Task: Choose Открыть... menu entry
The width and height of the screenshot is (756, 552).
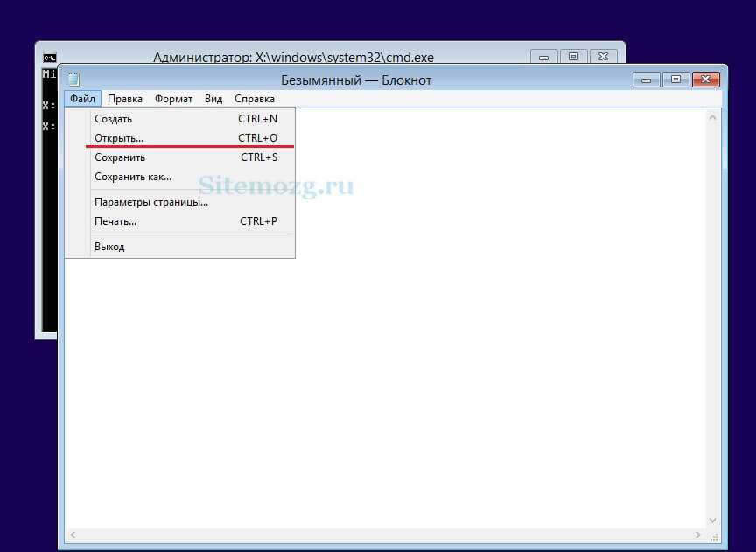Action: pyautogui.click(x=119, y=138)
